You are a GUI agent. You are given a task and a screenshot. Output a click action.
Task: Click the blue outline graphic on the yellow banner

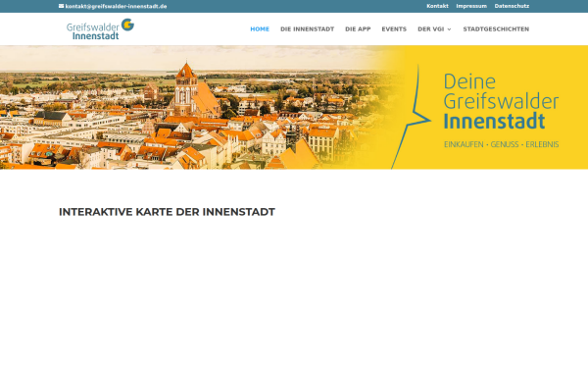tap(412, 117)
